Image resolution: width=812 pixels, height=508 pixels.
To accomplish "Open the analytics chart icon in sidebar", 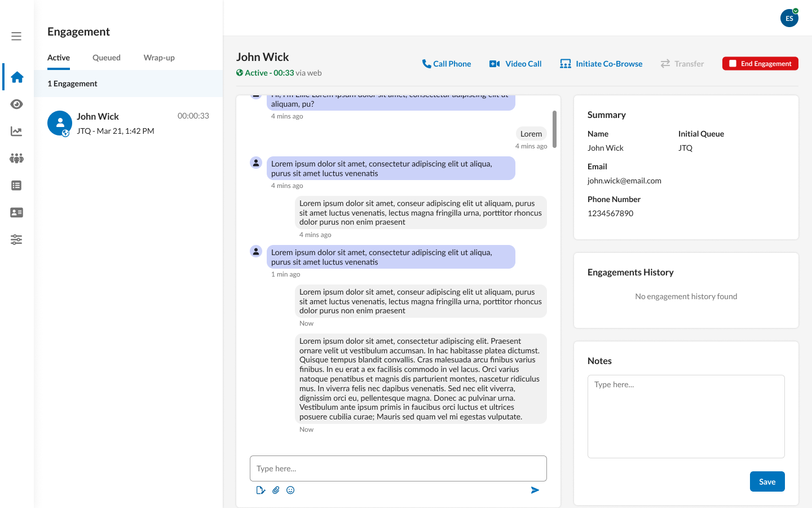I will 16,131.
